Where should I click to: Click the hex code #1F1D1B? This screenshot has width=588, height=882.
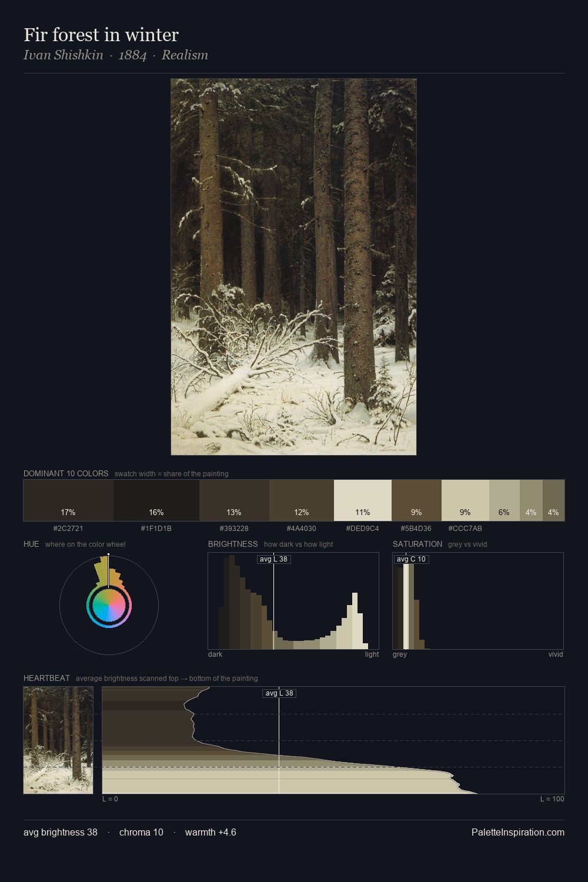(156, 528)
